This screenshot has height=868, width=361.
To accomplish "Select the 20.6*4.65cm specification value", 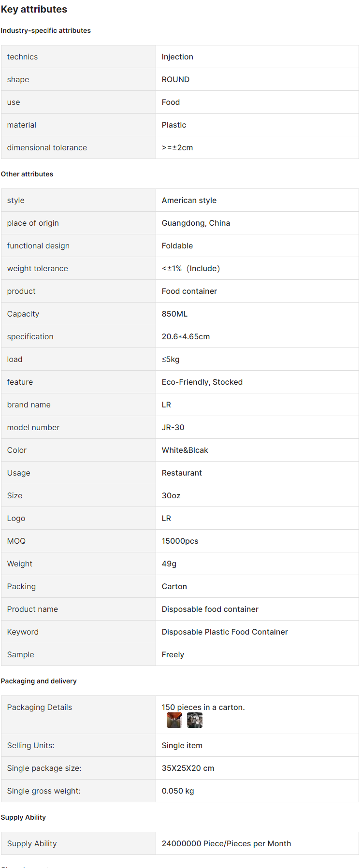I will pyautogui.click(x=186, y=336).
